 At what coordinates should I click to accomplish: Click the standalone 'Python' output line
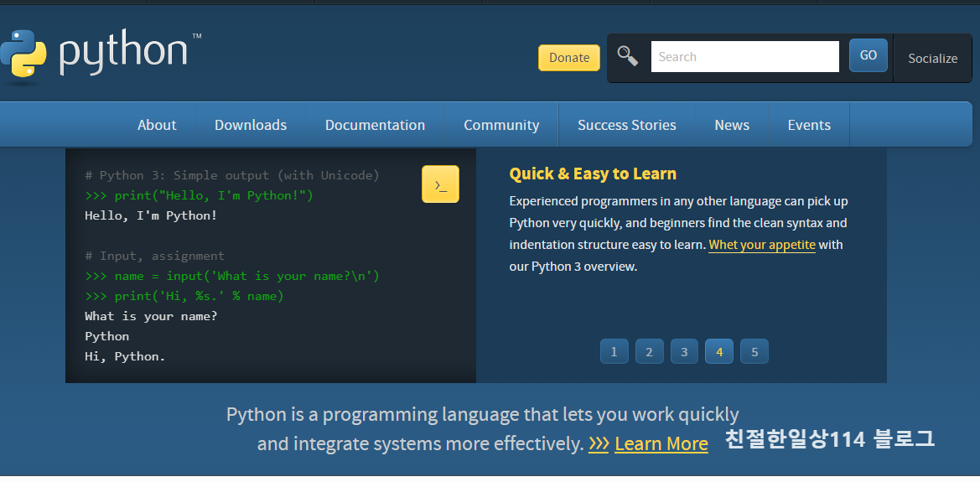[106, 336]
